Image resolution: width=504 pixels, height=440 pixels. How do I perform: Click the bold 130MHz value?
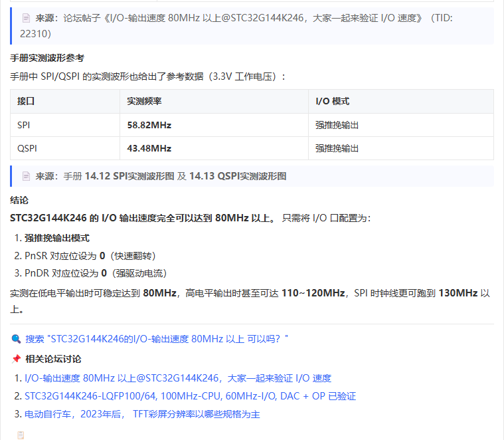(458, 293)
